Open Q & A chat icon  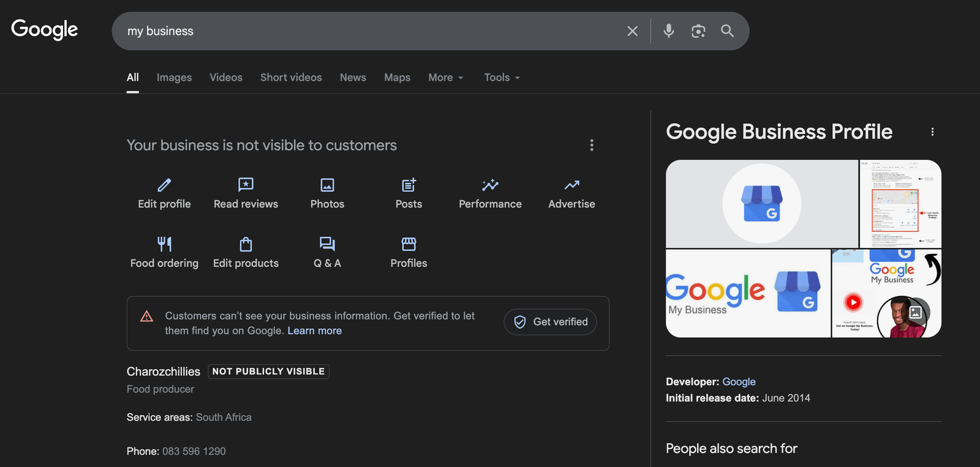coord(327,244)
